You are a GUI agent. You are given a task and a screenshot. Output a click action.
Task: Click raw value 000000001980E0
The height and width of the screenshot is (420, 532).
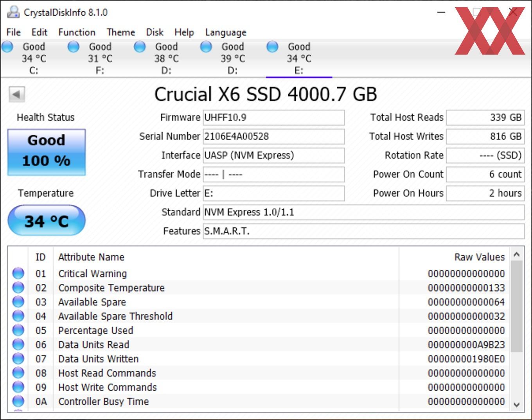pyautogui.click(x=466, y=359)
